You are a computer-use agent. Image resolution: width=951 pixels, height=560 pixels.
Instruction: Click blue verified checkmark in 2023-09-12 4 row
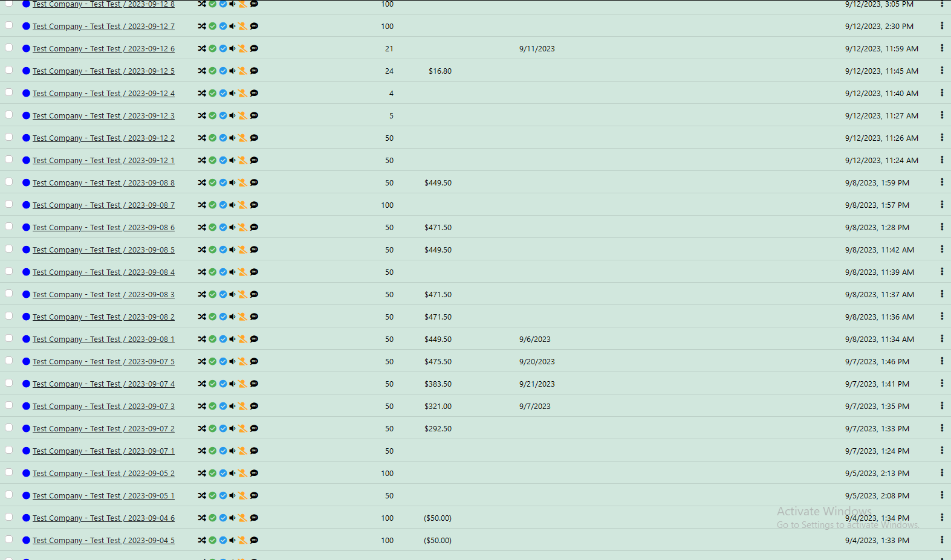(223, 93)
